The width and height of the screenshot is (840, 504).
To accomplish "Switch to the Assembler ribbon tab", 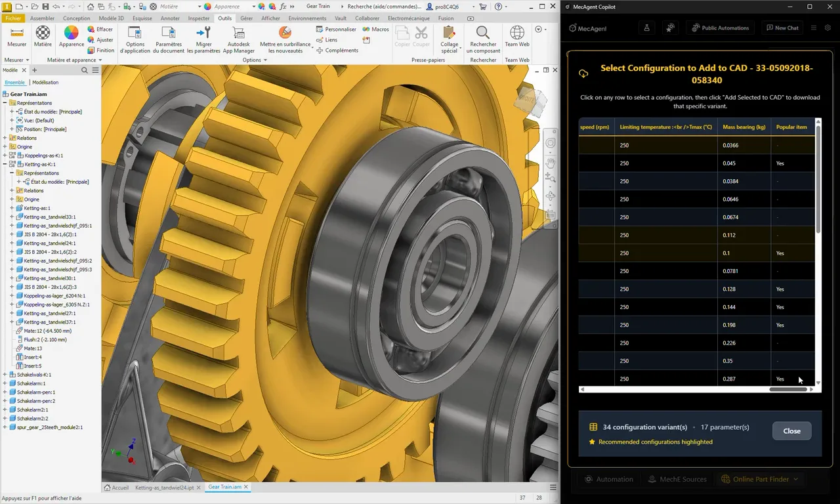I will pos(43,18).
